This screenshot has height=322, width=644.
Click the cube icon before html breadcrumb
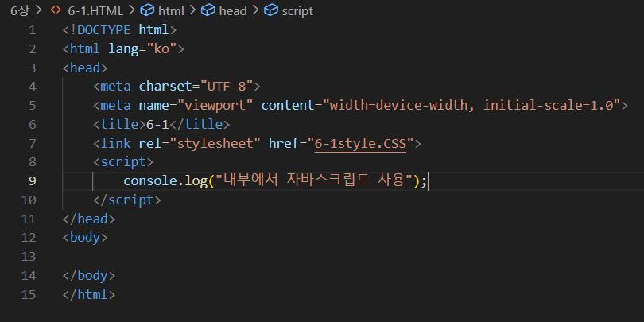pyautogui.click(x=147, y=10)
